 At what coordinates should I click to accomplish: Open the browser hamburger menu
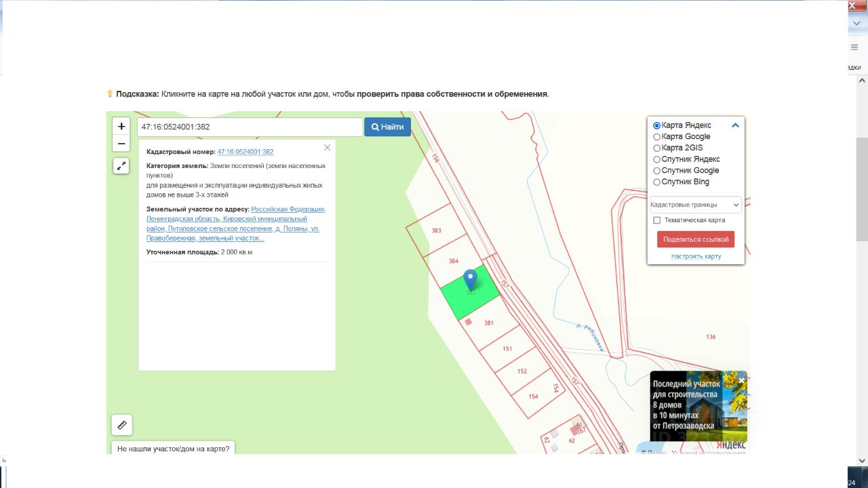coord(854,47)
